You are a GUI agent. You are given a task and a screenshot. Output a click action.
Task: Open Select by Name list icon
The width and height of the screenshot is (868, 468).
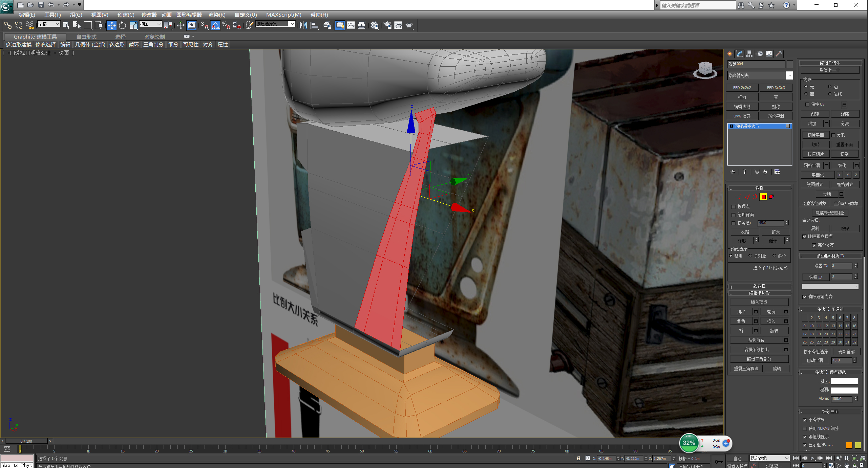click(x=77, y=25)
